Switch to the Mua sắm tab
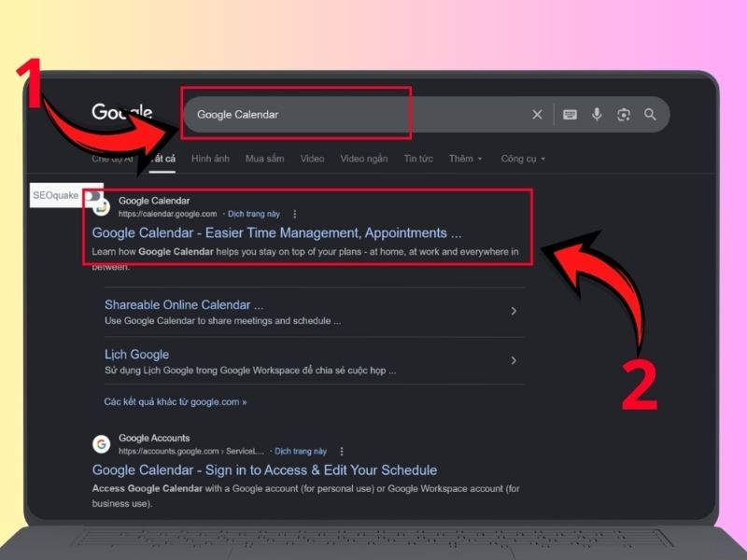747x560 pixels. click(x=265, y=159)
